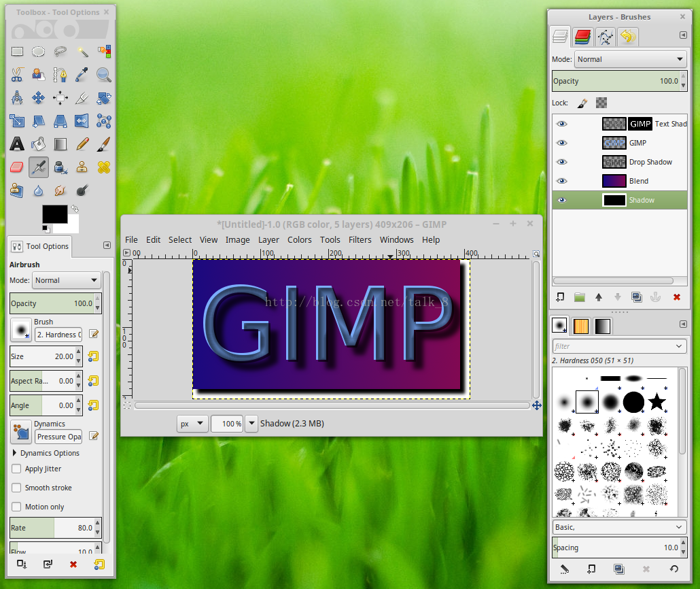Raise layer with up arrow button
700x589 pixels.
599,297
